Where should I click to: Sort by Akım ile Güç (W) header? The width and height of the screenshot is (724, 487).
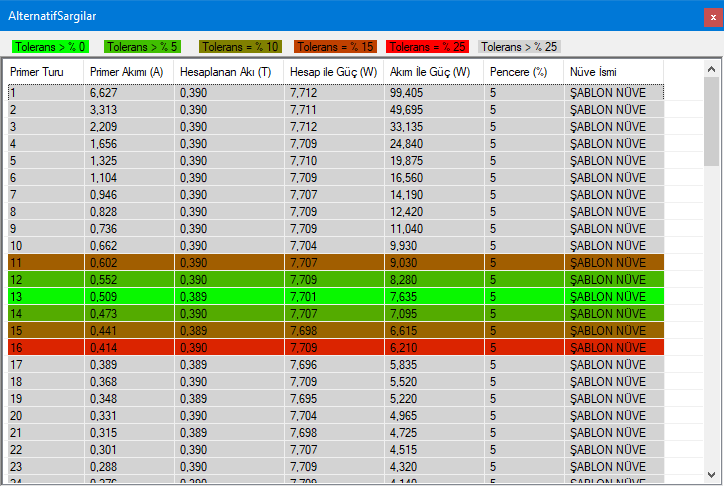click(430, 72)
